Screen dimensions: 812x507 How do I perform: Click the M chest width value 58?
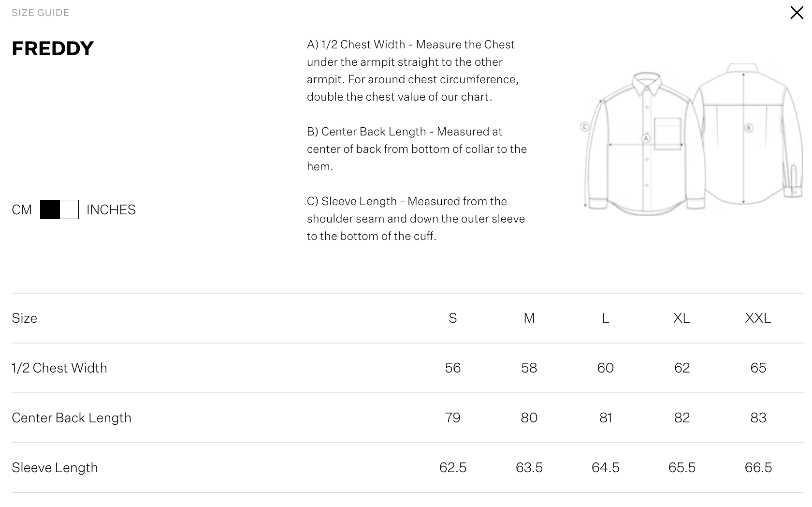(529, 368)
